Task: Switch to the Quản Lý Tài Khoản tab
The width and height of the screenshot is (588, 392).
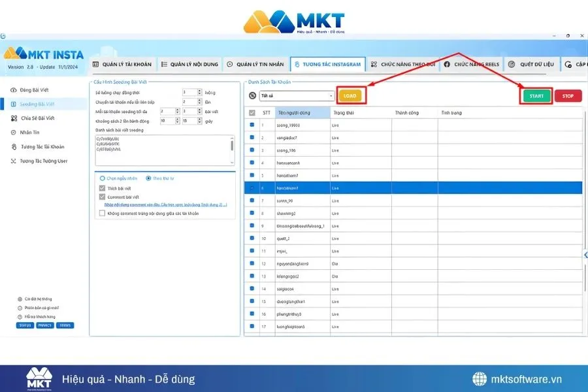Action: (x=122, y=65)
